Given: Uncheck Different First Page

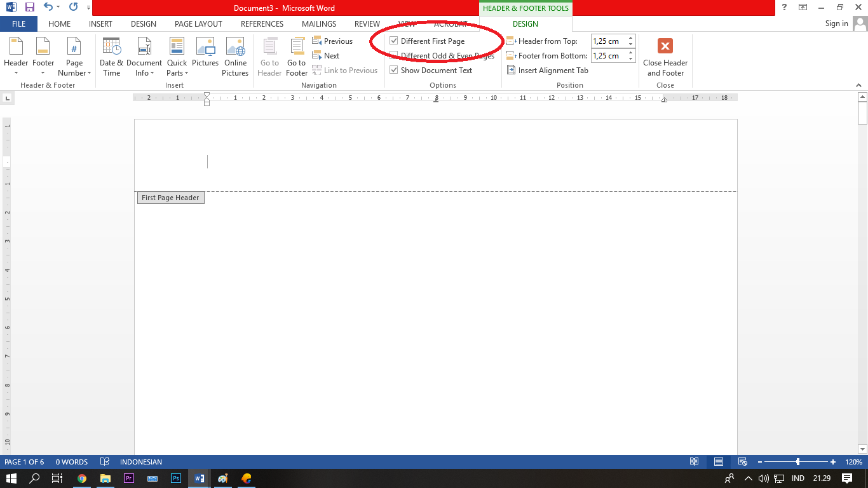Looking at the screenshot, I should [394, 41].
